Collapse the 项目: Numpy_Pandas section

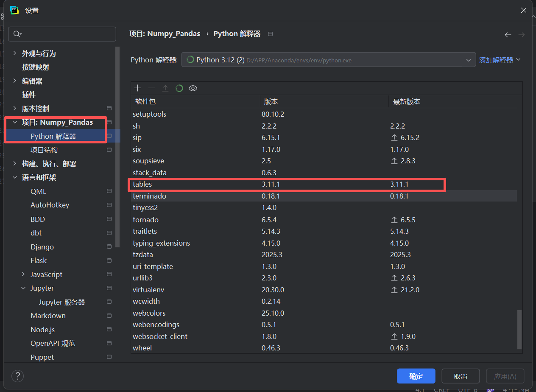pos(15,122)
